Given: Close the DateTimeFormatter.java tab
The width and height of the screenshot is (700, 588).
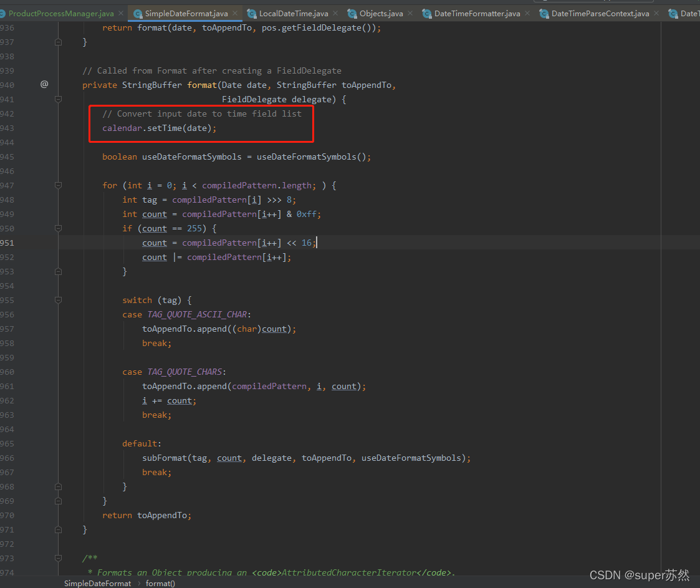Looking at the screenshot, I should point(527,13).
